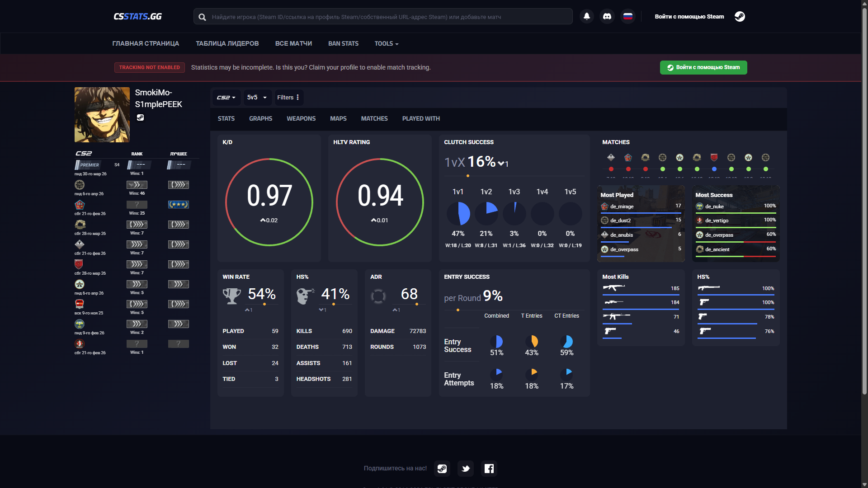Viewport: 868px width, 488px height.
Task: Change language via the Russian flag icon
Action: [627, 16]
